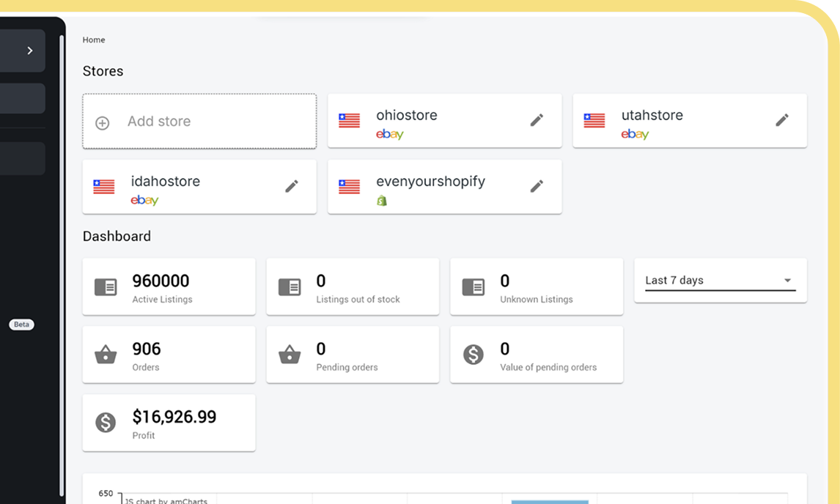Click the dropdown arrow on the date filter

pyautogui.click(x=787, y=281)
